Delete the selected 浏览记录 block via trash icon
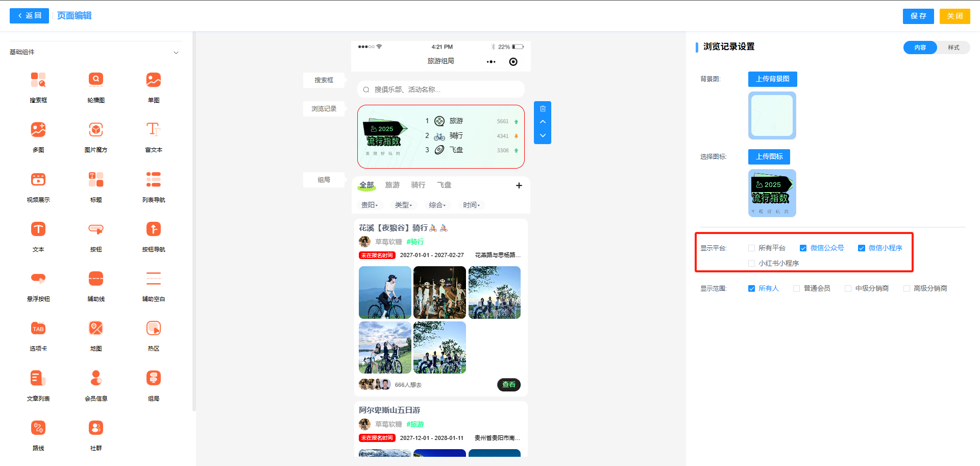This screenshot has width=980, height=466. point(543,109)
